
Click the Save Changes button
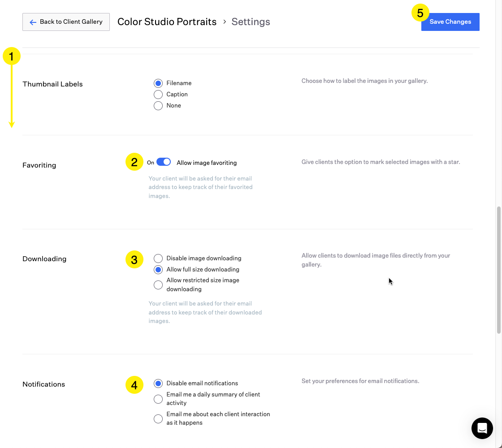click(450, 22)
